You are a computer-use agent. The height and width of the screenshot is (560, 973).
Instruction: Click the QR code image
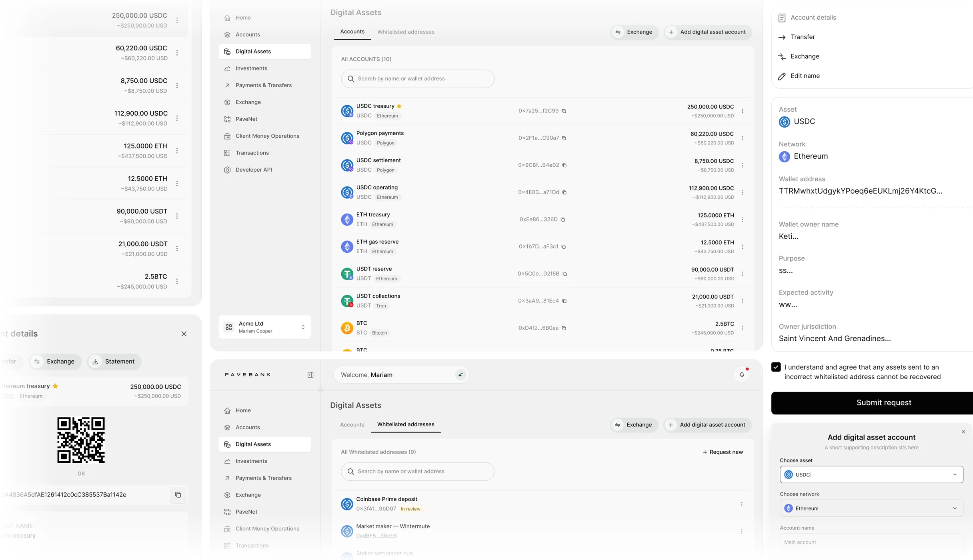(x=81, y=440)
